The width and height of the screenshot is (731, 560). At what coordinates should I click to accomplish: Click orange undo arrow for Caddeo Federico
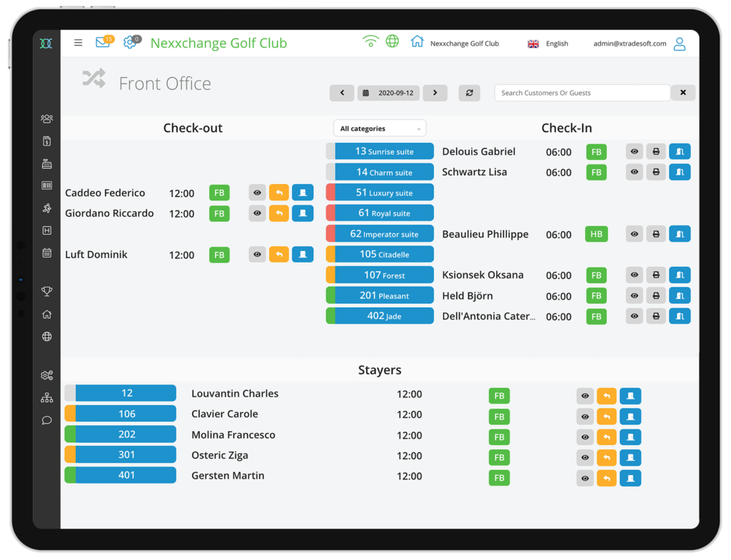tap(279, 193)
